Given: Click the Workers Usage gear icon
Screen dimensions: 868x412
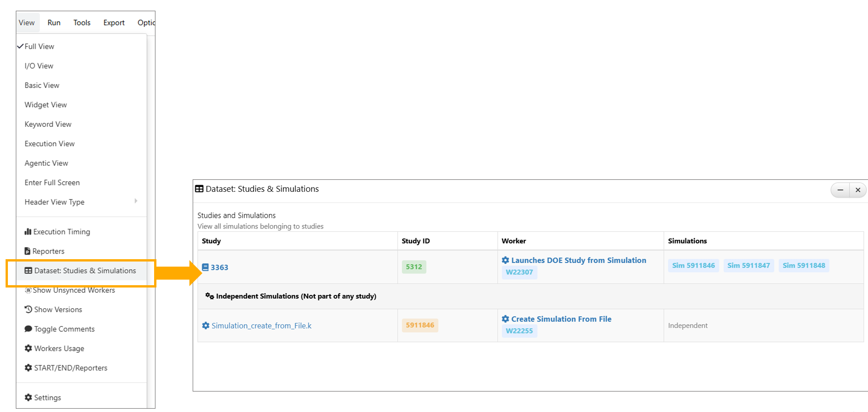Looking at the screenshot, I should coord(28,348).
